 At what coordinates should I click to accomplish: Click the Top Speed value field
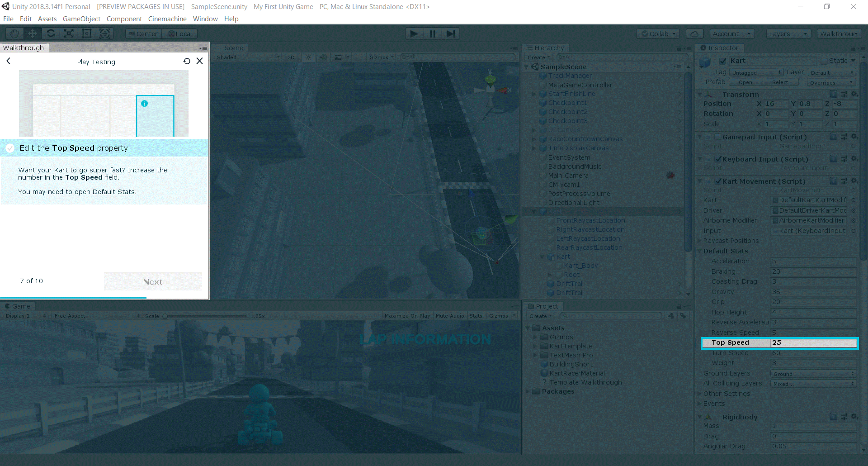click(813, 343)
